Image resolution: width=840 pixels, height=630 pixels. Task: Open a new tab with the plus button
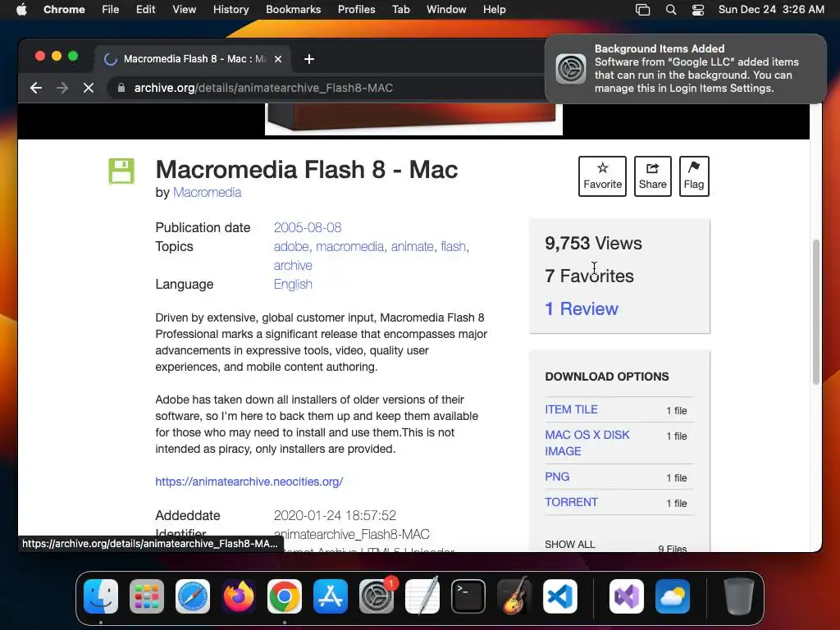309,59
